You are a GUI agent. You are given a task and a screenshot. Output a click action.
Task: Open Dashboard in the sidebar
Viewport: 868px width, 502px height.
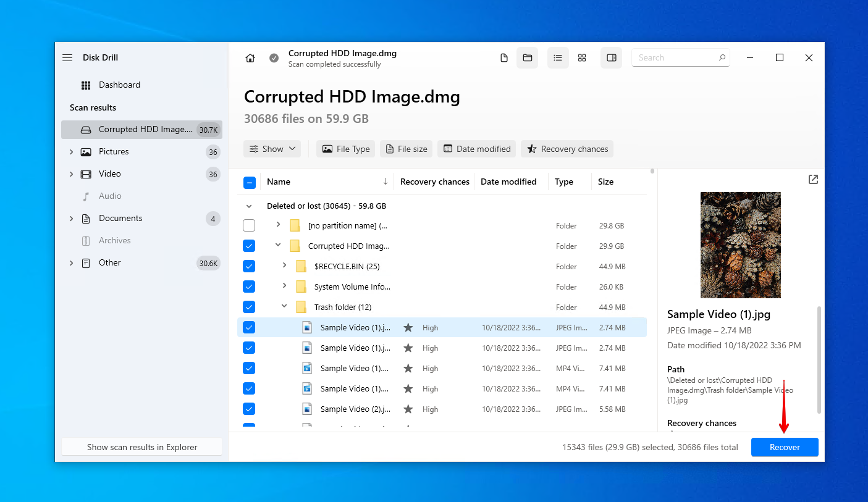pyautogui.click(x=119, y=85)
